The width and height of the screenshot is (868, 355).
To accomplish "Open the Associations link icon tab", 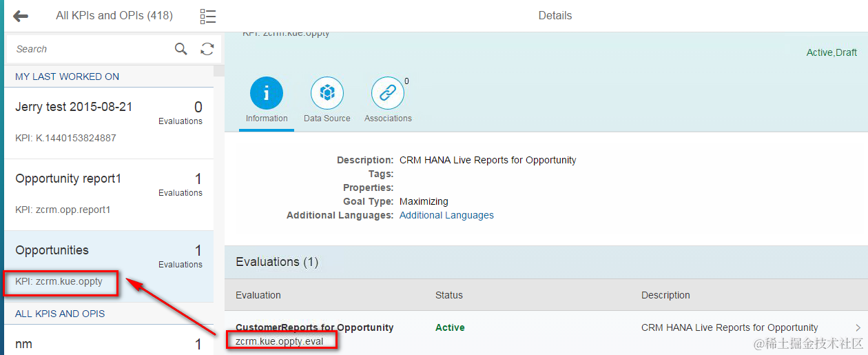I will pyautogui.click(x=388, y=93).
